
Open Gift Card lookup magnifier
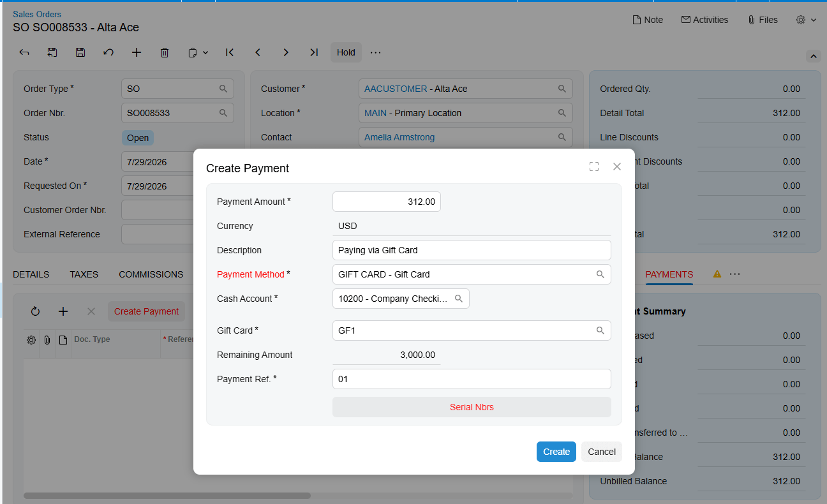click(x=600, y=330)
